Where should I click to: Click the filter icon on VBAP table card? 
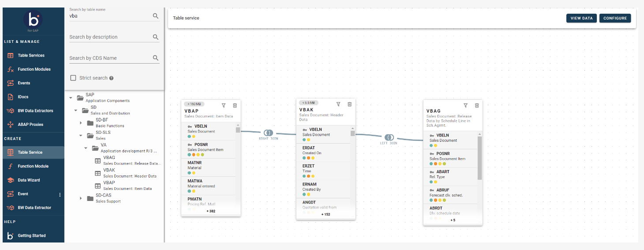(224, 106)
